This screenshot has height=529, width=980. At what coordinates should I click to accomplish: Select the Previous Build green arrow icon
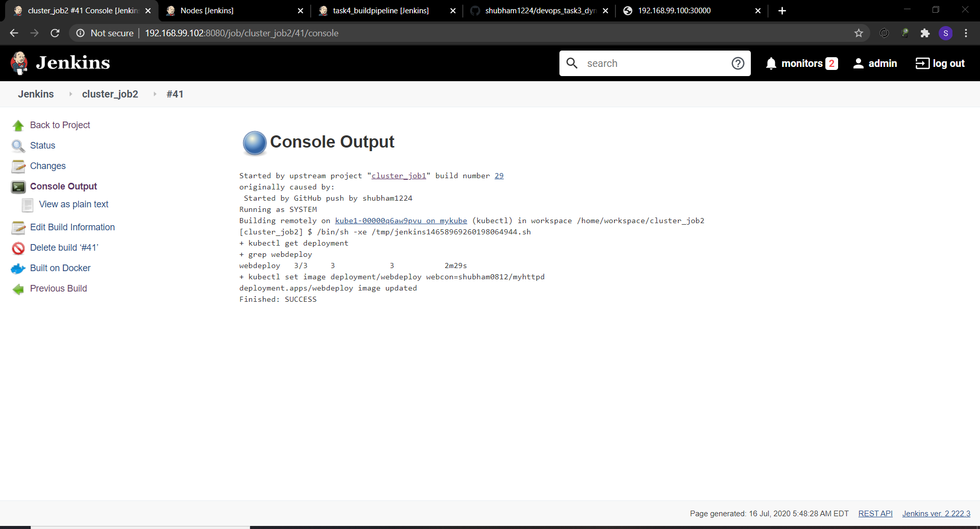[x=18, y=288]
